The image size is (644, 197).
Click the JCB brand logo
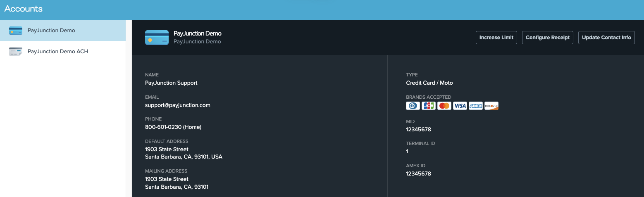coord(429,106)
